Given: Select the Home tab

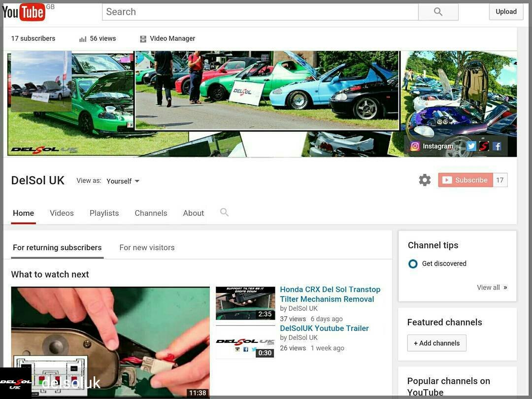Looking at the screenshot, I should point(24,213).
